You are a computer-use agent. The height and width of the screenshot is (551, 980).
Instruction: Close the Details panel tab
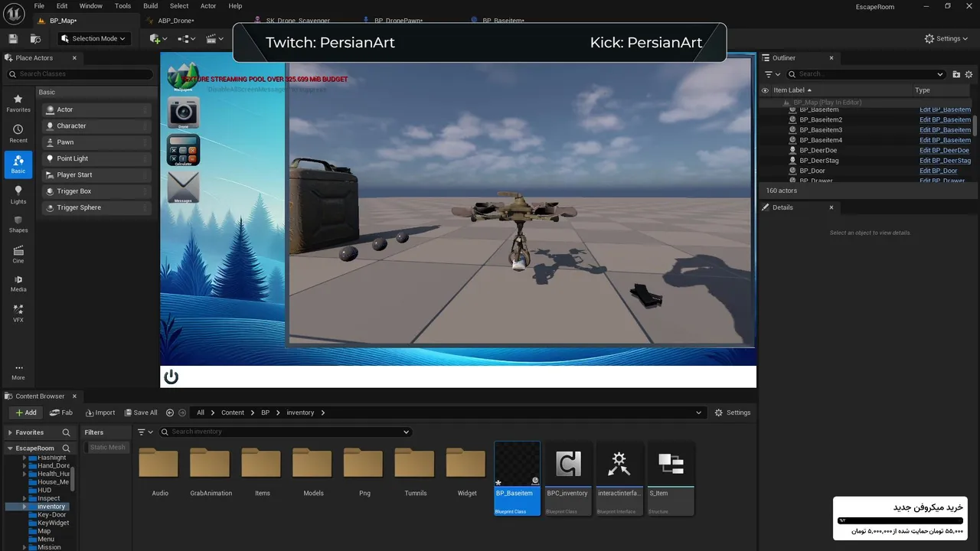831,207
